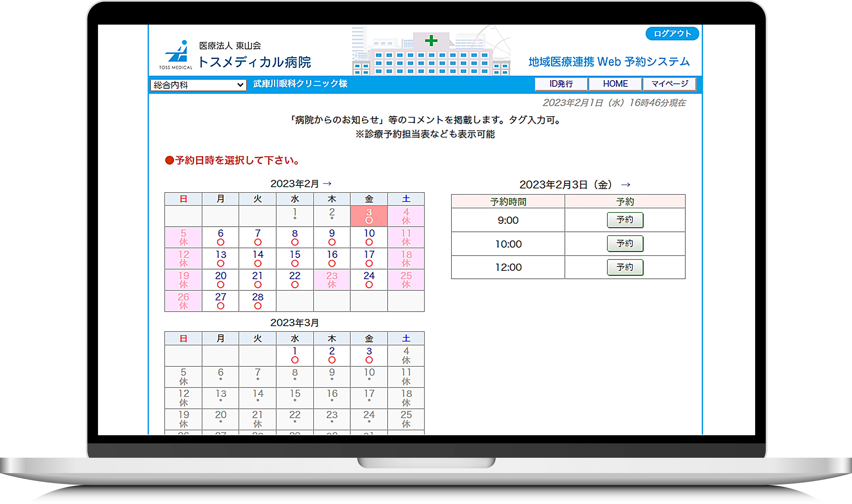Select March 2 available date
The image size is (852, 504).
point(332,355)
